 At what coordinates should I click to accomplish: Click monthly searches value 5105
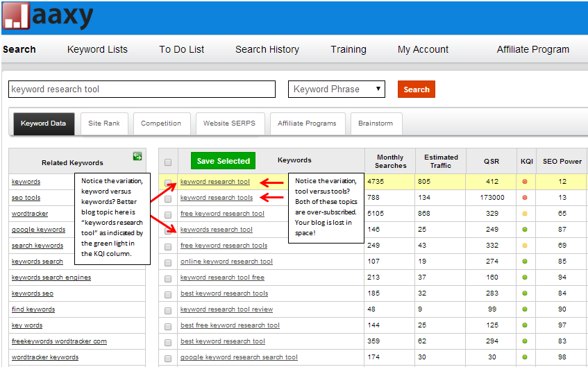(376, 214)
